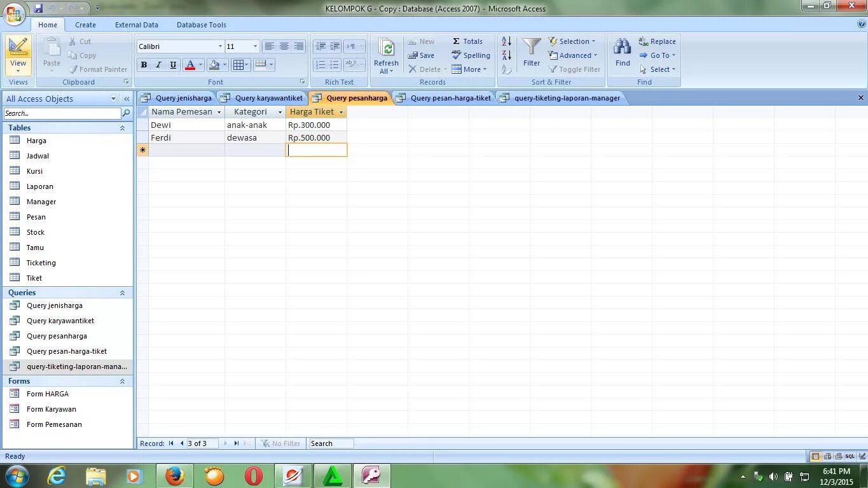Viewport: 868px width, 488px height.
Task: Center text alignment in Font group
Action: click(x=284, y=46)
